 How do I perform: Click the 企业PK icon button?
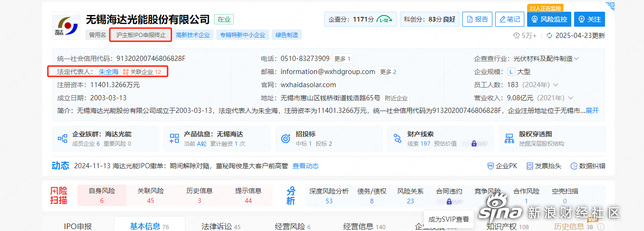click(x=502, y=166)
